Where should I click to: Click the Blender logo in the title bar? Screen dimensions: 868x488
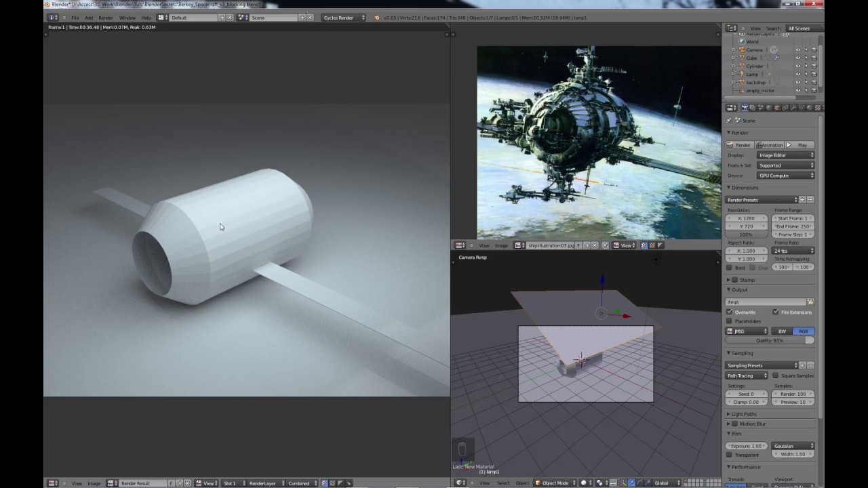tap(48, 4)
